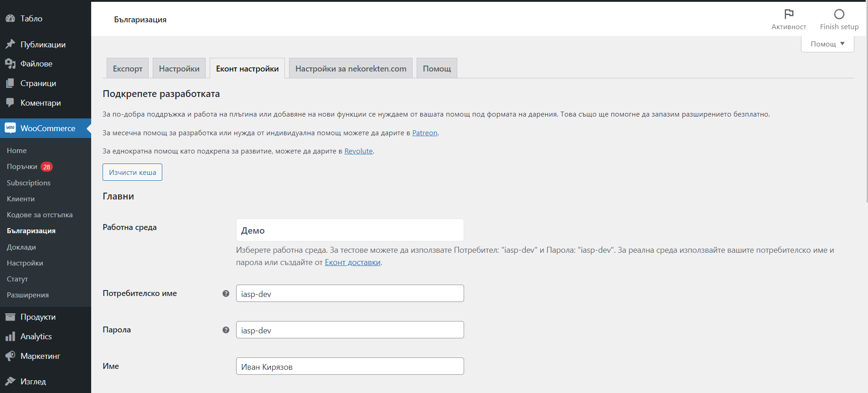Click the WooCommerce logo icon
Screen dimensions: 868x393
click(x=10, y=128)
